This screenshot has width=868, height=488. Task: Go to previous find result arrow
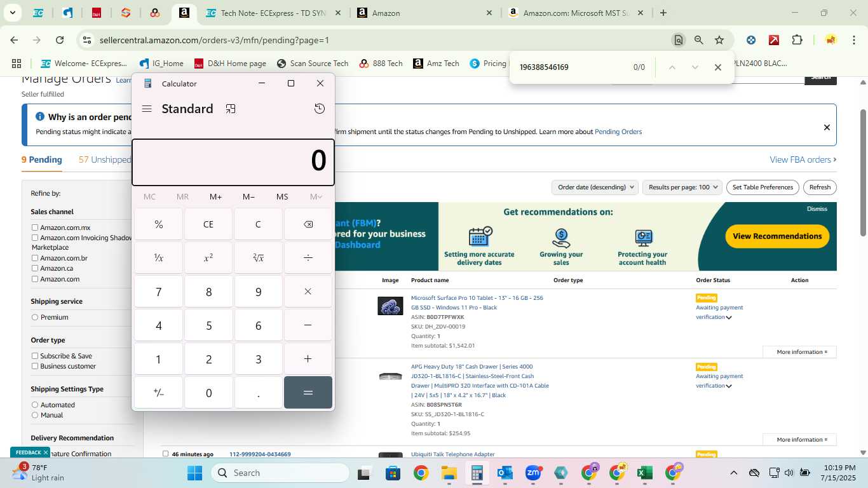coord(672,67)
